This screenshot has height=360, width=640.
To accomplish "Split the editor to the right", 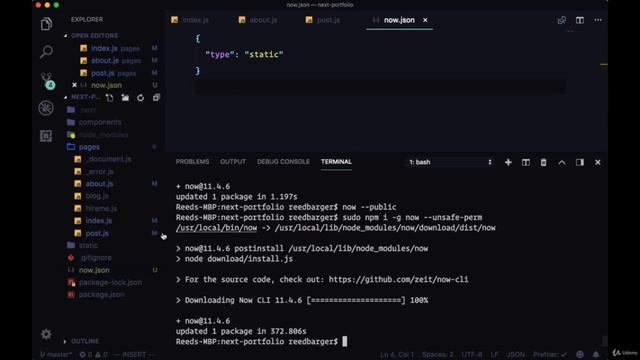I will click(580, 20).
